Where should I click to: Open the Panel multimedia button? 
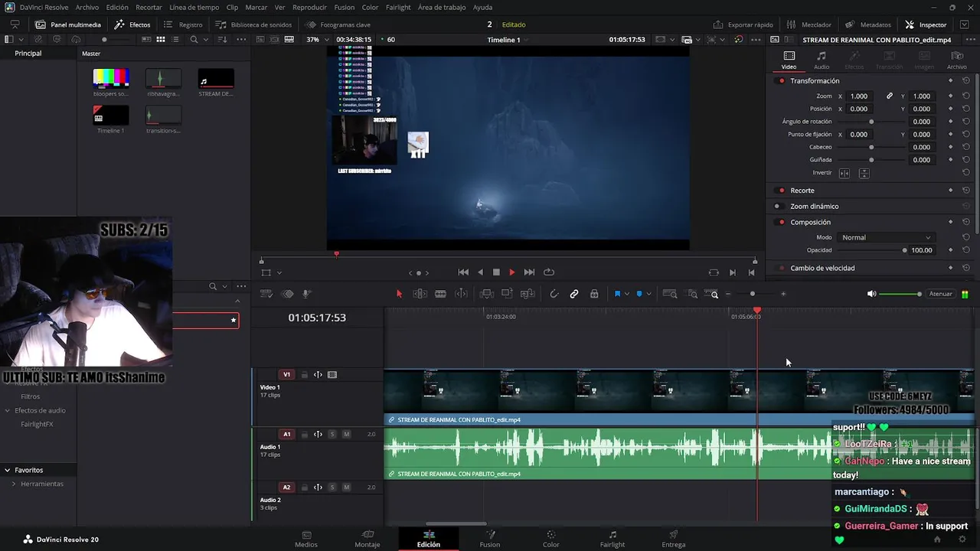click(x=68, y=24)
